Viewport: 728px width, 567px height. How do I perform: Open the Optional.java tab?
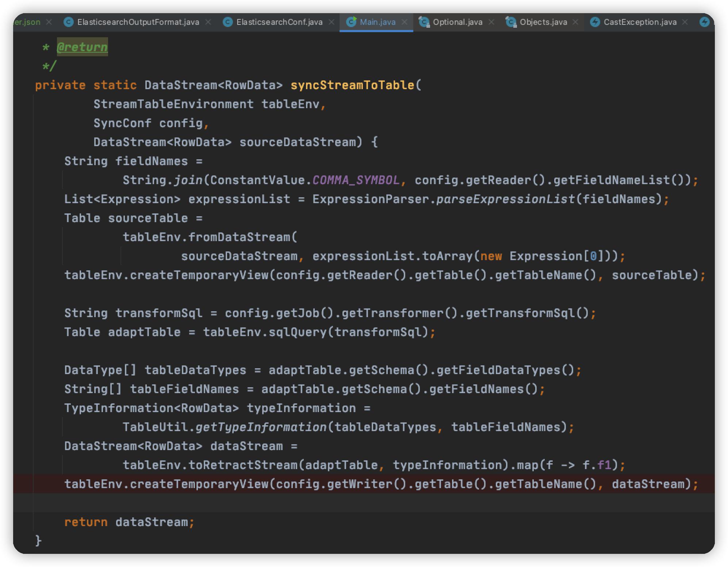[x=457, y=22]
